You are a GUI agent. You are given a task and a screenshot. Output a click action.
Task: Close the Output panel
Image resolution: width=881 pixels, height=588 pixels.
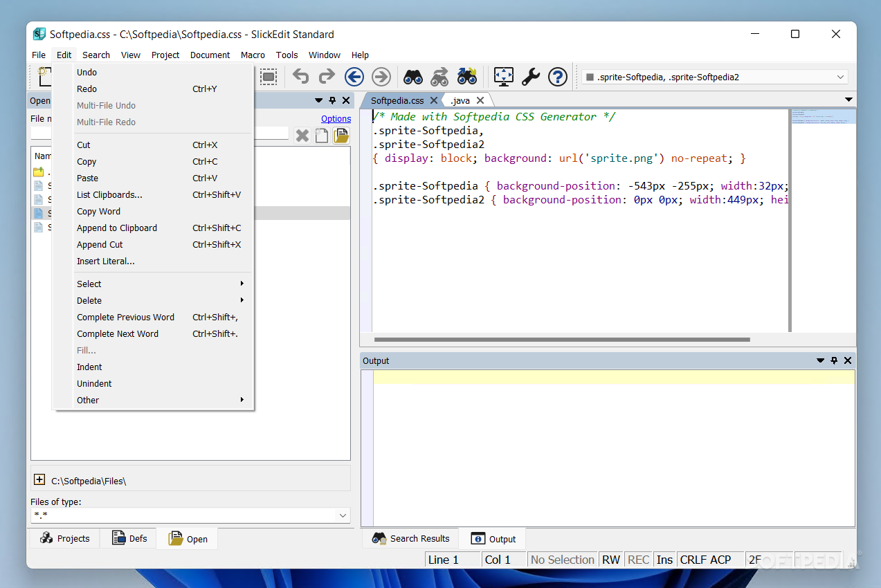848,360
